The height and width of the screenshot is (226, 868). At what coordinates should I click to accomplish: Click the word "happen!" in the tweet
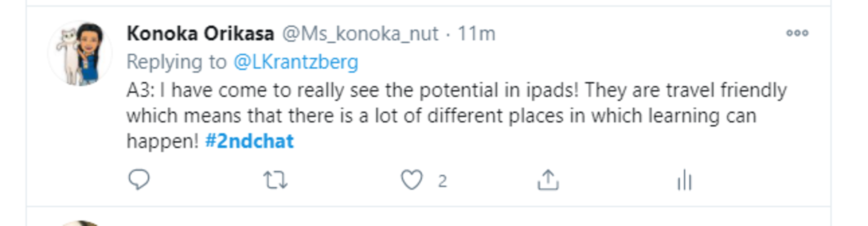coord(163,141)
